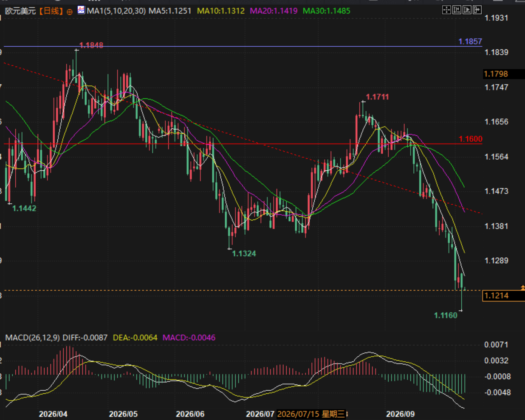Click the 1.1442 low price marker
525x420 pixels.
pos(24,208)
